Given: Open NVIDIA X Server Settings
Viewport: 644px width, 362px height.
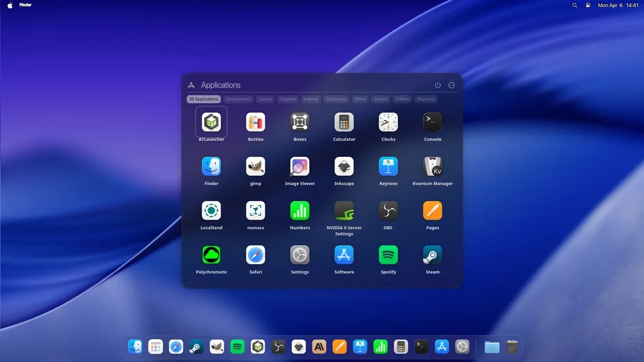Looking at the screenshot, I should [x=344, y=211].
